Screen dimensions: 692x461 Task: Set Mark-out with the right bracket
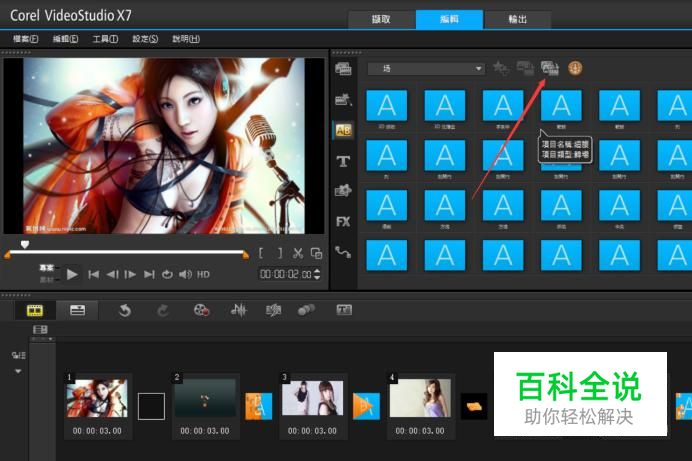(x=280, y=253)
